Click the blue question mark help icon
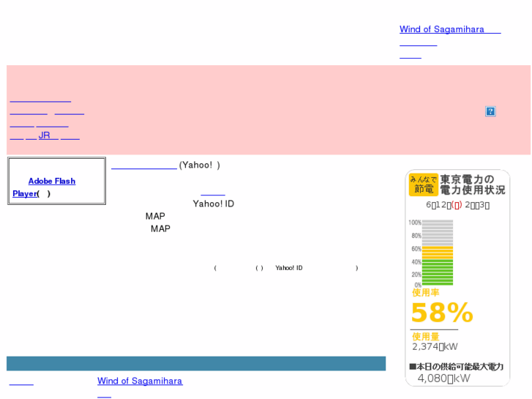The width and height of the screenshot is (532, 399). pos(490,111)
